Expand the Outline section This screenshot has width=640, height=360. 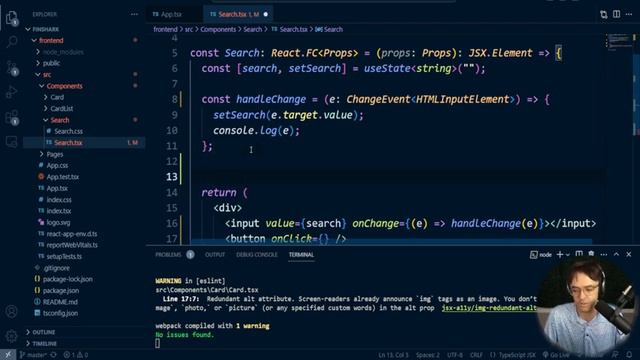point(43,332)
